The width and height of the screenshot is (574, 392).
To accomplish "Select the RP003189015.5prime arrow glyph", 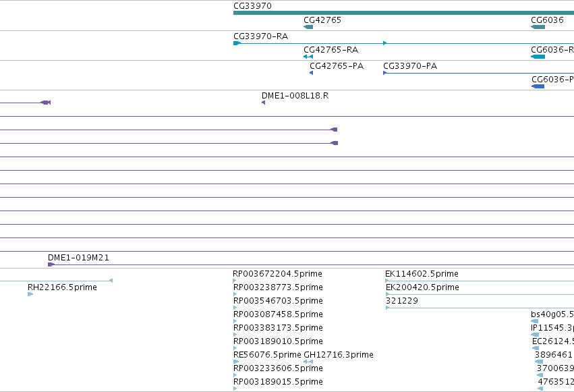I will point(235,389).
